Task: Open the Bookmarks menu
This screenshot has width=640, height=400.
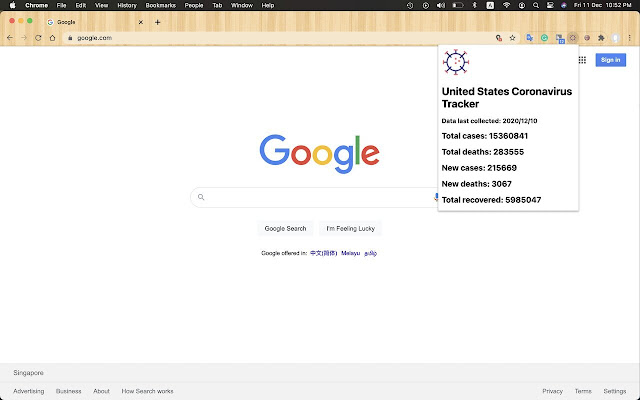Action: click(160, 5)
